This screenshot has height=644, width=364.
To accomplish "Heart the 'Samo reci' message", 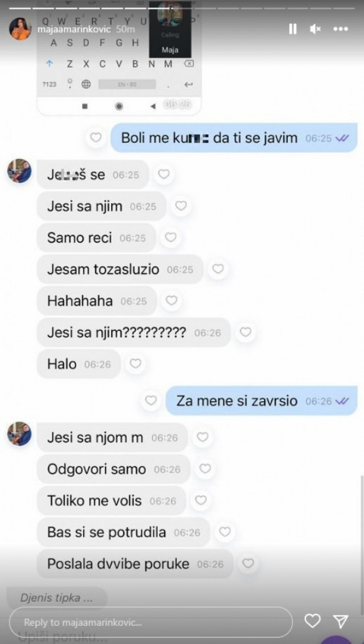I will pyautogui.click(x=171, y=237).
